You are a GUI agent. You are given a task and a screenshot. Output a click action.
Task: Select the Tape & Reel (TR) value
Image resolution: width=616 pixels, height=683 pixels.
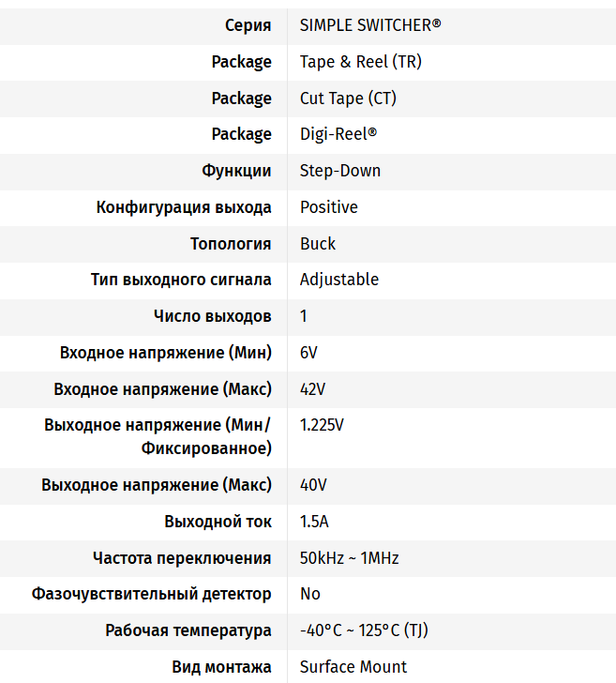(361, 62)
